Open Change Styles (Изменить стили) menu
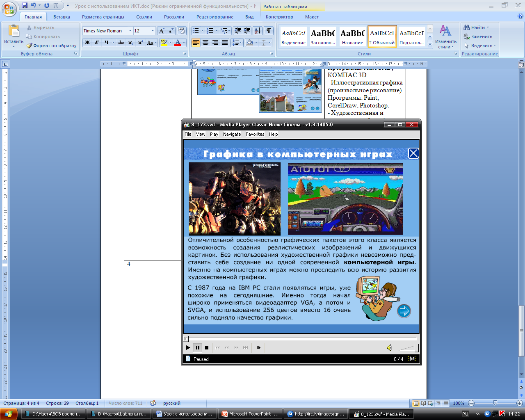525x420 pixels. [446, 37]
